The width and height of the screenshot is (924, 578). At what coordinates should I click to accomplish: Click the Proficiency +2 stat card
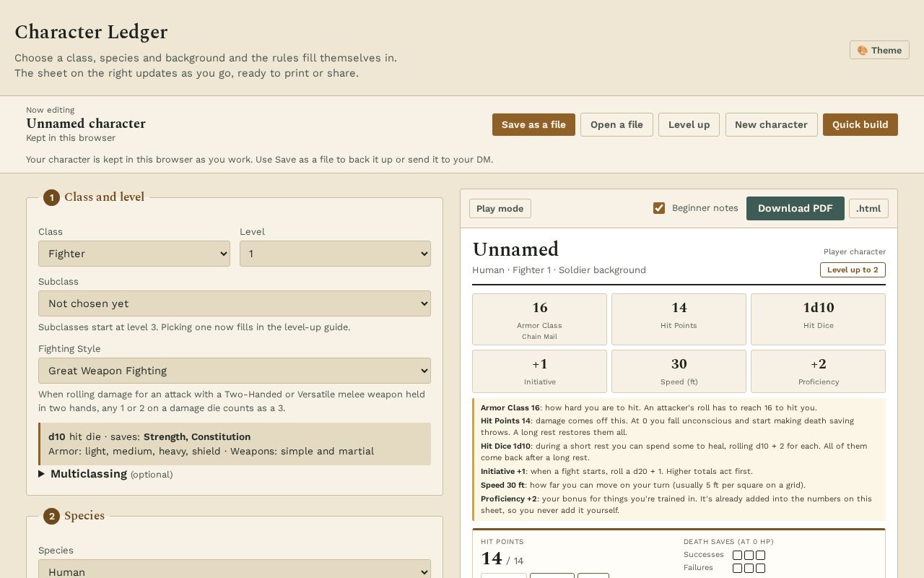pos(818,371)
